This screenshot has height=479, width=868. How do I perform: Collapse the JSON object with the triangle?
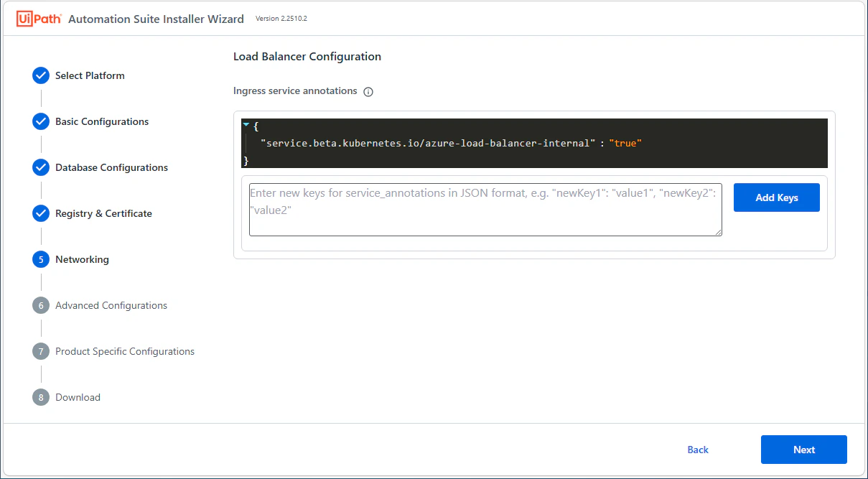coord(246,125)
